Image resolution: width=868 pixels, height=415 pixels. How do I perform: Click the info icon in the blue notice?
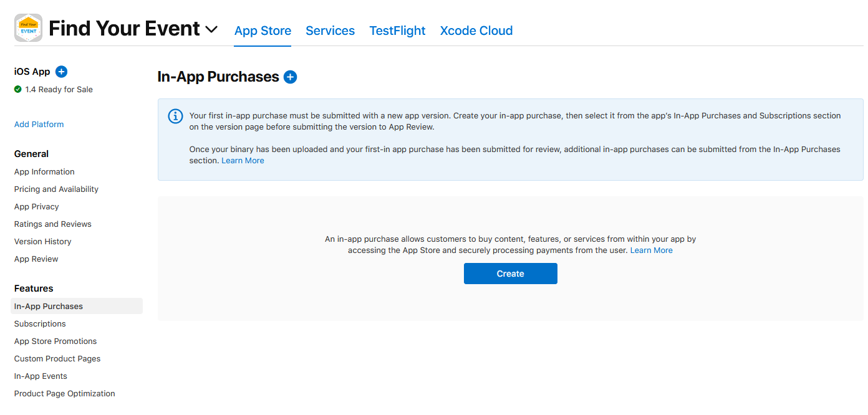tap(176, 117)
